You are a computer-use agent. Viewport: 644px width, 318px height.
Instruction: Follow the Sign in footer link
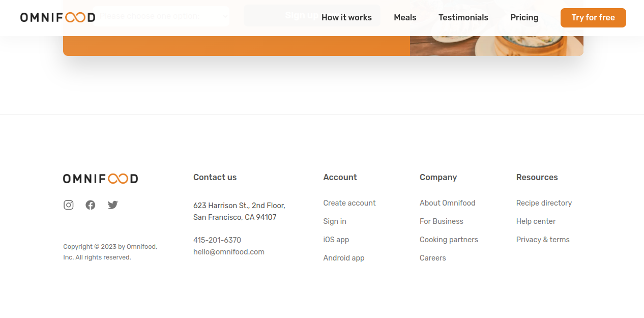coord(335,221)
